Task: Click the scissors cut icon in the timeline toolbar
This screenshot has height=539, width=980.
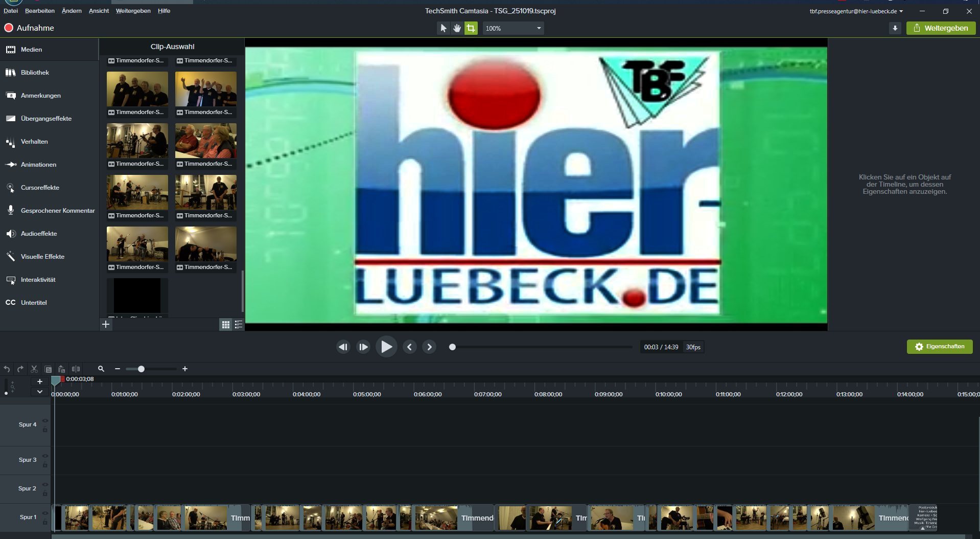Action: click(34, 369)
